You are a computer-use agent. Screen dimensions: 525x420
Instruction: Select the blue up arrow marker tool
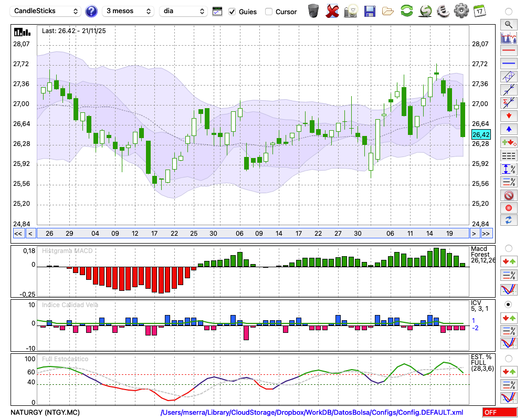[x=508, y=129]
